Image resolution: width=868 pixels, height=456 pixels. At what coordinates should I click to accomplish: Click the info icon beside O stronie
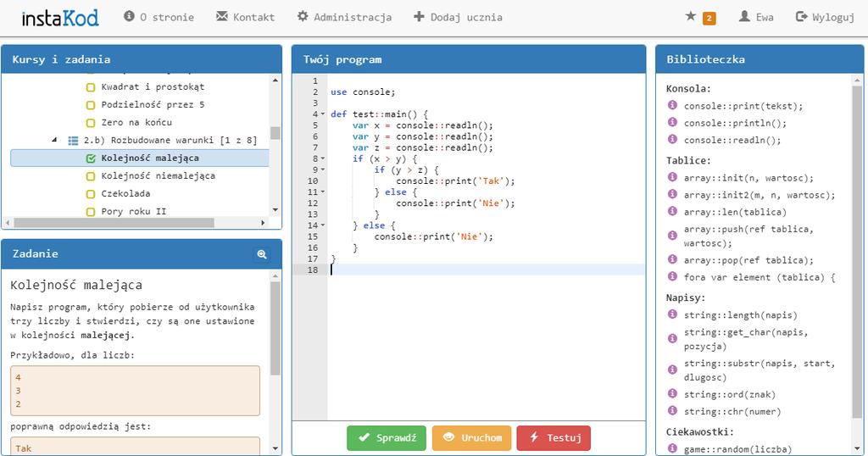click(129, 16)
